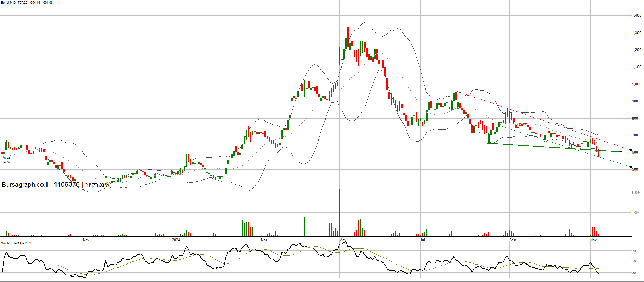Click the 578.44 support level label

5,158
